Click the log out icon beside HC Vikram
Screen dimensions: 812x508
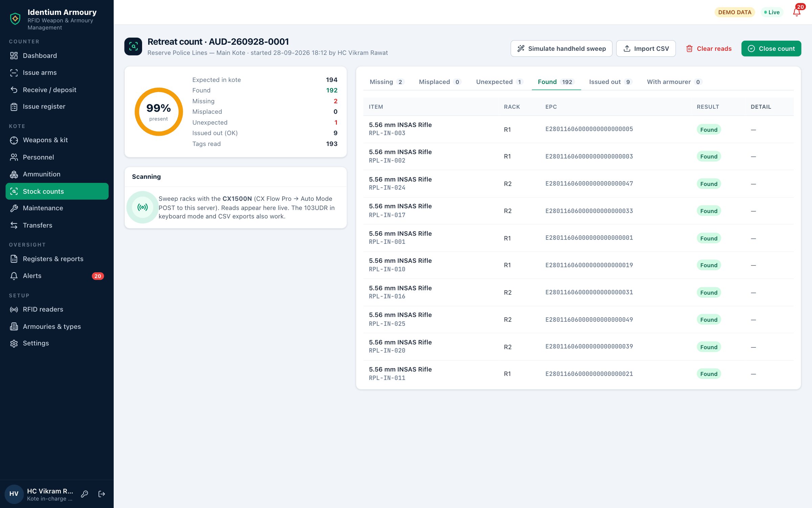tap(101, 494)
